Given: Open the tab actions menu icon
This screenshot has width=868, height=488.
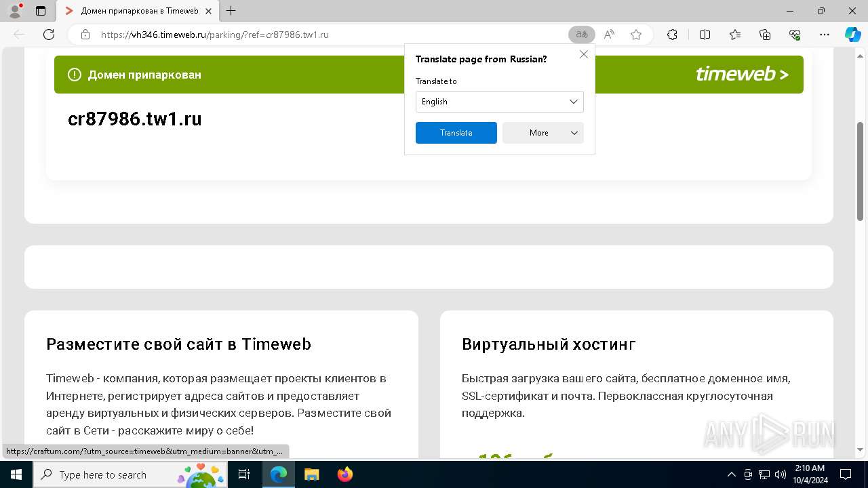Looking at the screenshot, I should 41,11.
